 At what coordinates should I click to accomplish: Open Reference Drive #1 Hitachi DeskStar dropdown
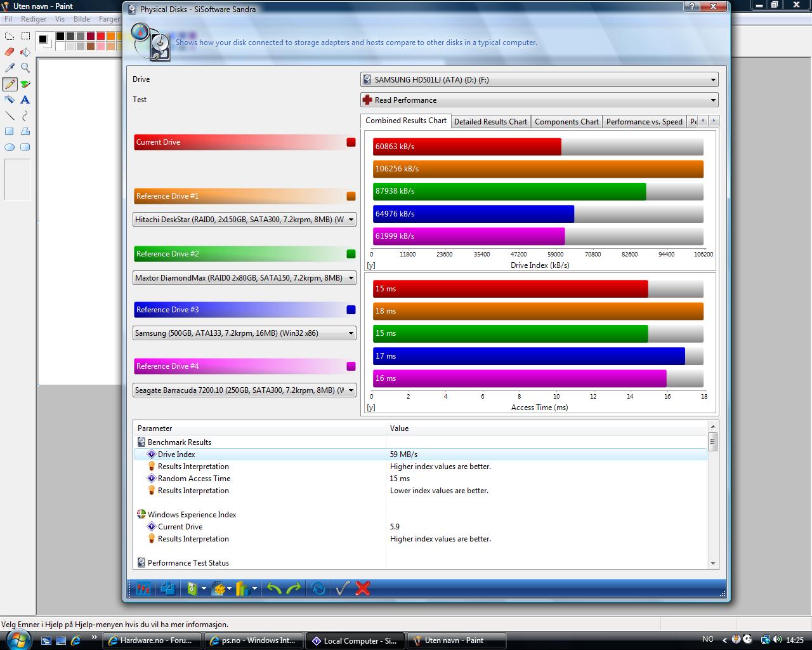[244, 220]
